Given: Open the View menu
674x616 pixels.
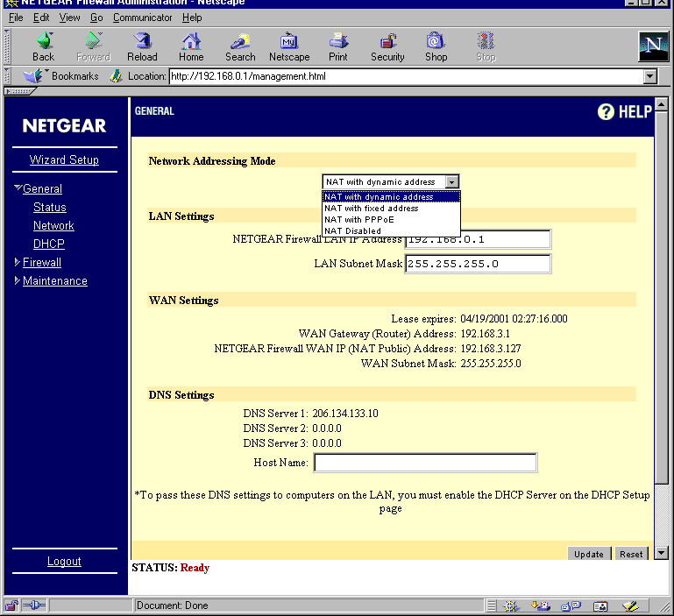Looking at the screenshot, I should [x=69, y=18].
